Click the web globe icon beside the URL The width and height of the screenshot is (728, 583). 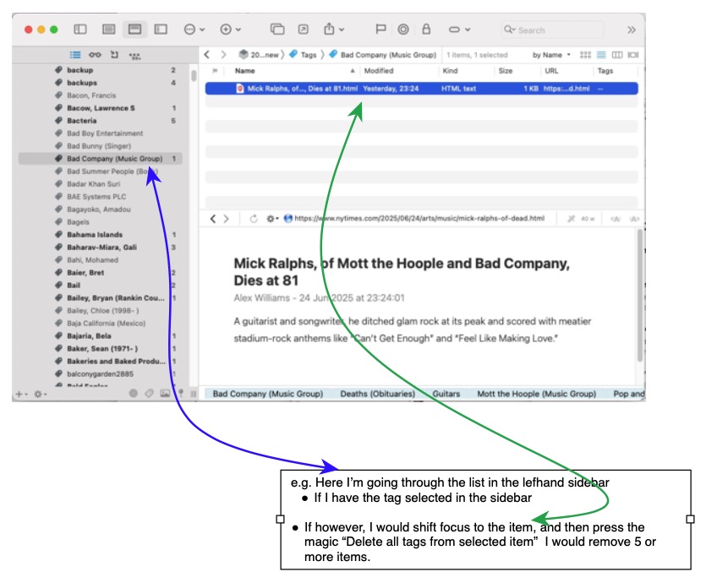click(287, 219)
